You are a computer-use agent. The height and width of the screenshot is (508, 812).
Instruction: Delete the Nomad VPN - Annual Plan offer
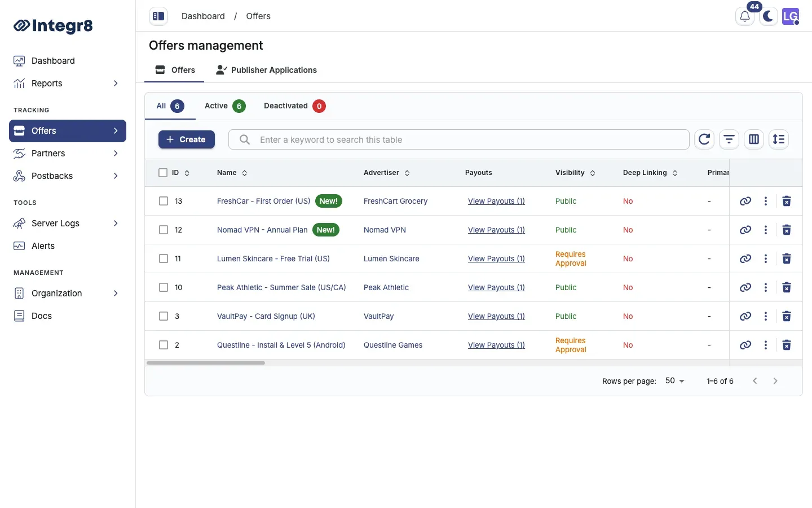click(787, 230)
